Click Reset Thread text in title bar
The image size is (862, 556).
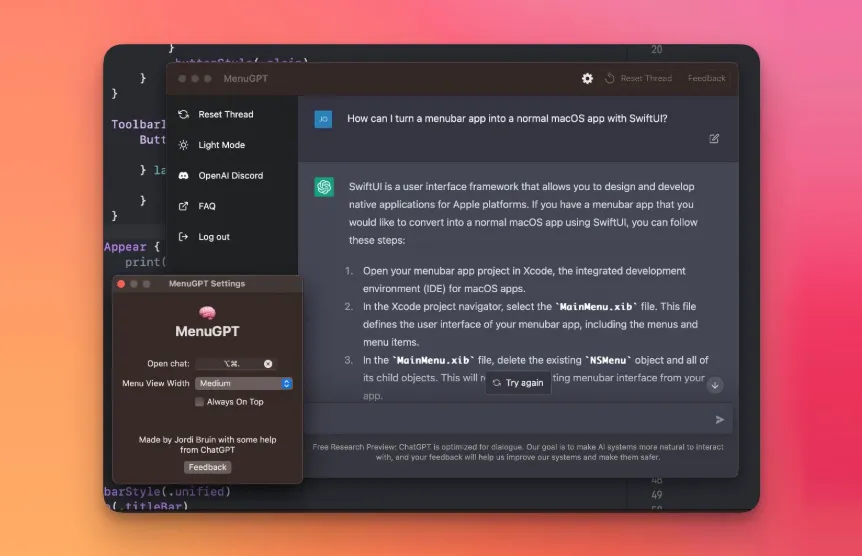[x=646, y=78]
